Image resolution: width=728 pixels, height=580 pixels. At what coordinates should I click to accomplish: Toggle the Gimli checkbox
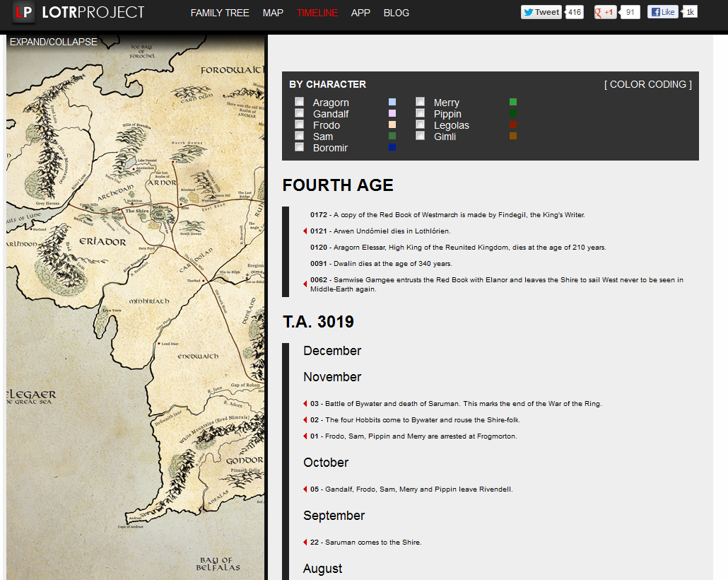pyautogui.click(x=420, y=135)
